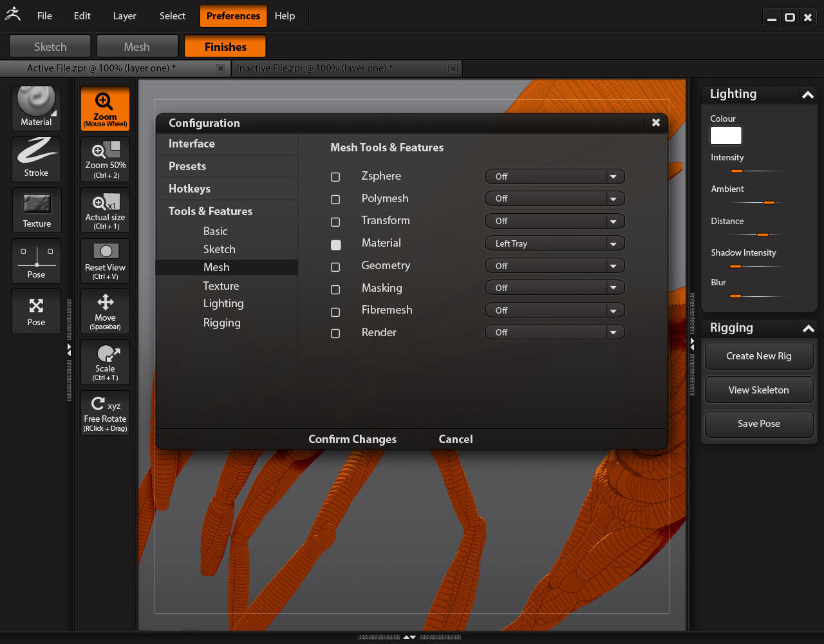Click the Texture tool icon
This screenshot has width=824, height=644.
36,210
